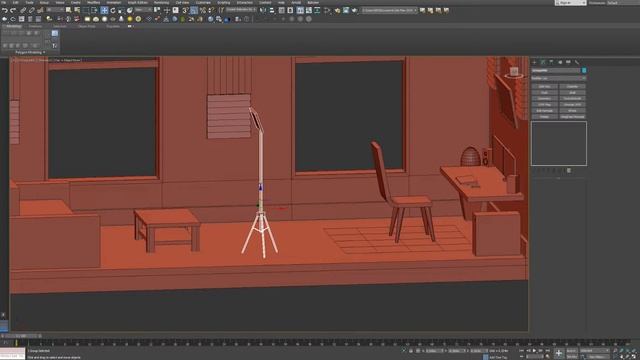640x360 pixels.
Task: Open the Customize menu
Action: [203, 2]
